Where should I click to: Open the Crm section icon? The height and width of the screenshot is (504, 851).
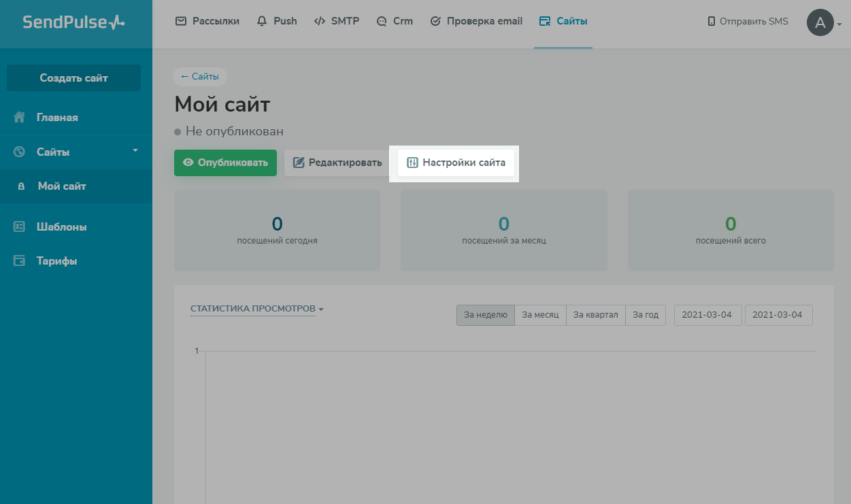381,20
